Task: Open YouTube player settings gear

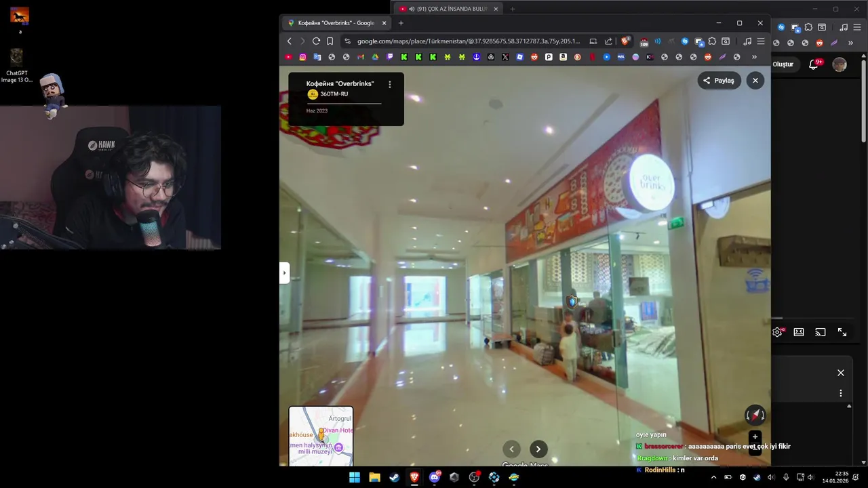Action: [778, 332]
